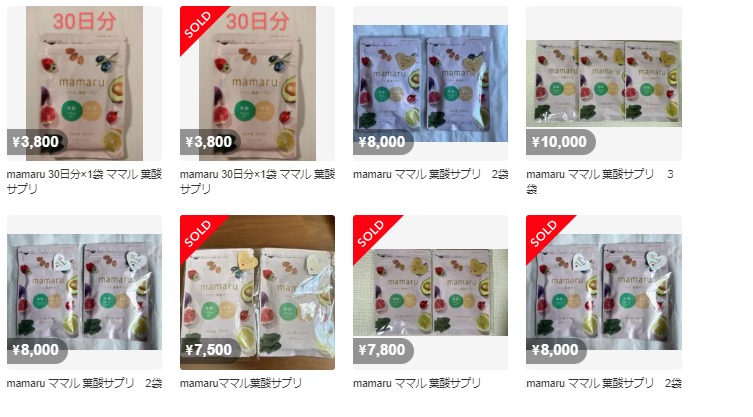The width and height of the screenshot is (753, 417).
Task: Open the unsold ¥3,800 mamaru 30日分 thumbnail
Action: tap(85, 83)
